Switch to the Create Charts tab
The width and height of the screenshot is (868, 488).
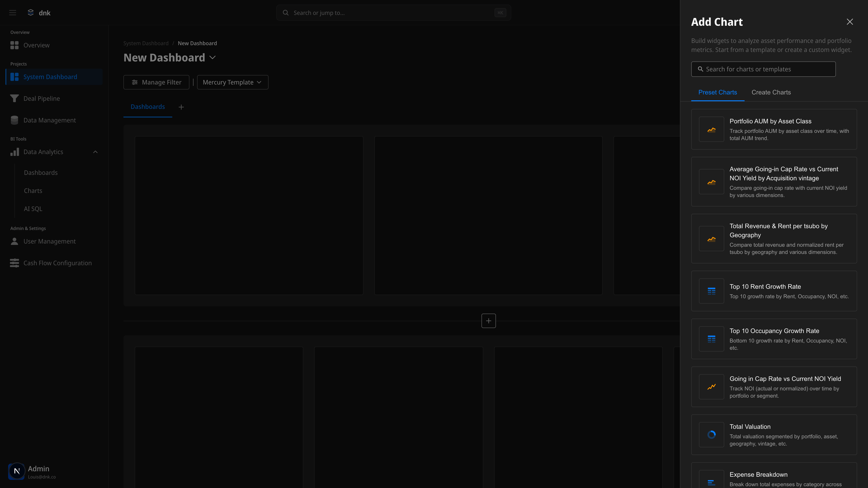[771, 92]
